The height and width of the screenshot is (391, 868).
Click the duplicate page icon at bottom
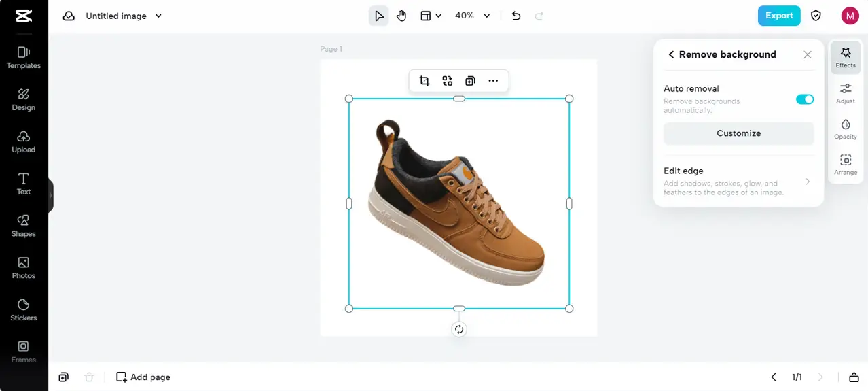pos(63,377)
